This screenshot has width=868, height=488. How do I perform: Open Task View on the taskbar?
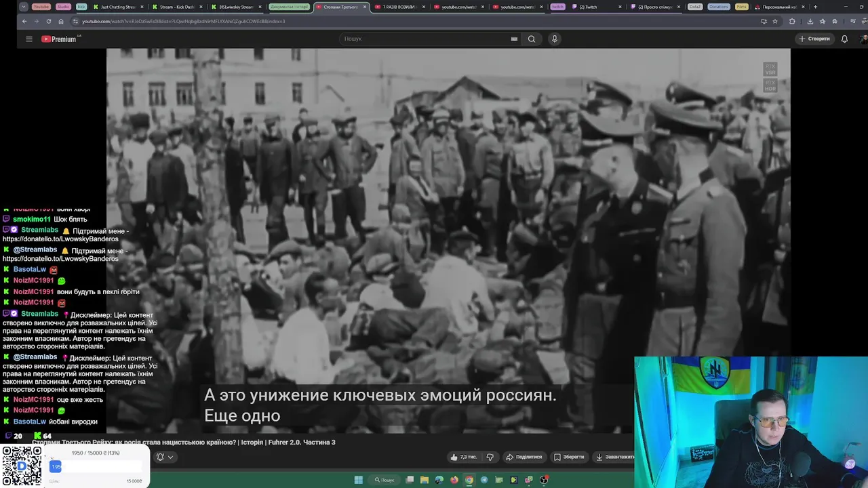click(410, 480)
